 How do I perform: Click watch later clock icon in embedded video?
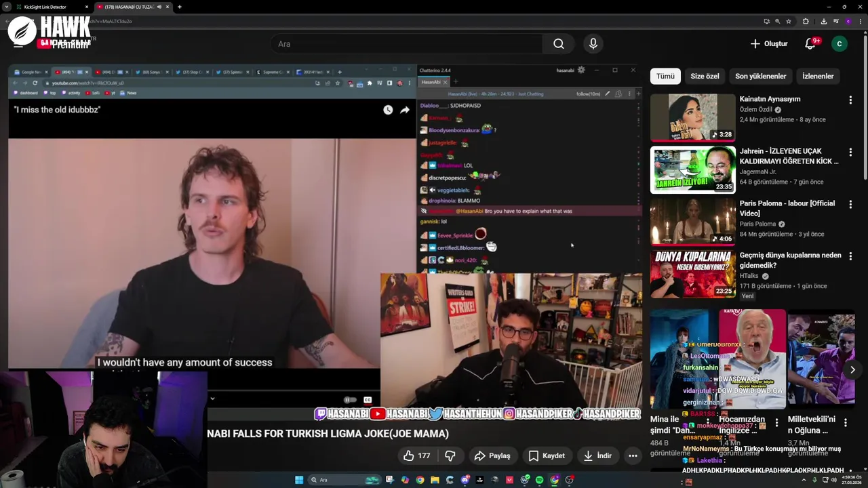(388, 110)
